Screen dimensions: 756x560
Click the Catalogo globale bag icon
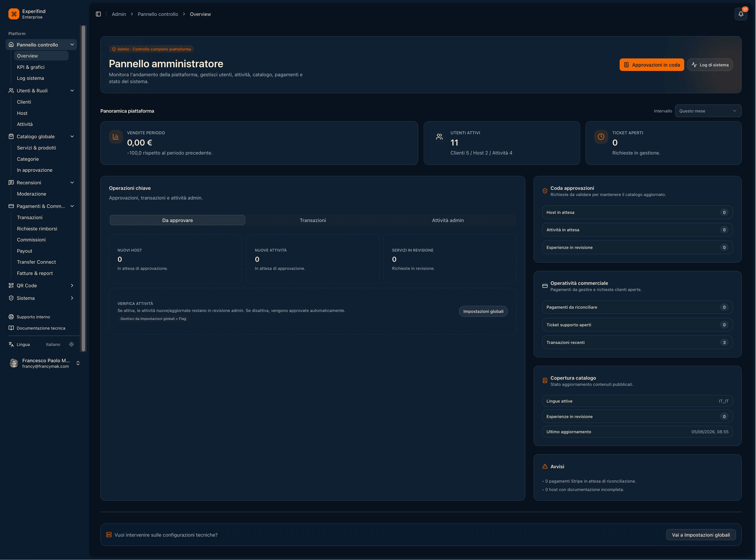11,136
